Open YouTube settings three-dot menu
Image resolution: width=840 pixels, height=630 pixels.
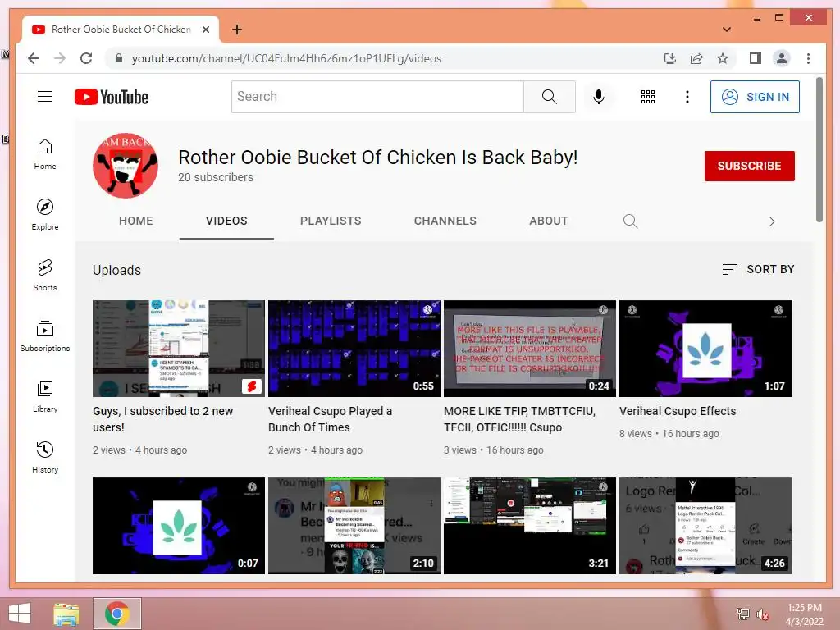[687, 97]
